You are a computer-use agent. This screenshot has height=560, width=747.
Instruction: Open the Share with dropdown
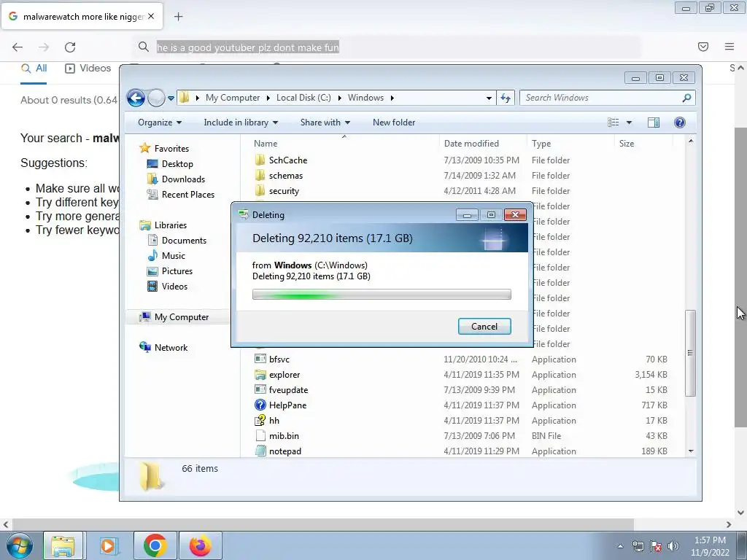pyautogui.click(x=325, y=122)
